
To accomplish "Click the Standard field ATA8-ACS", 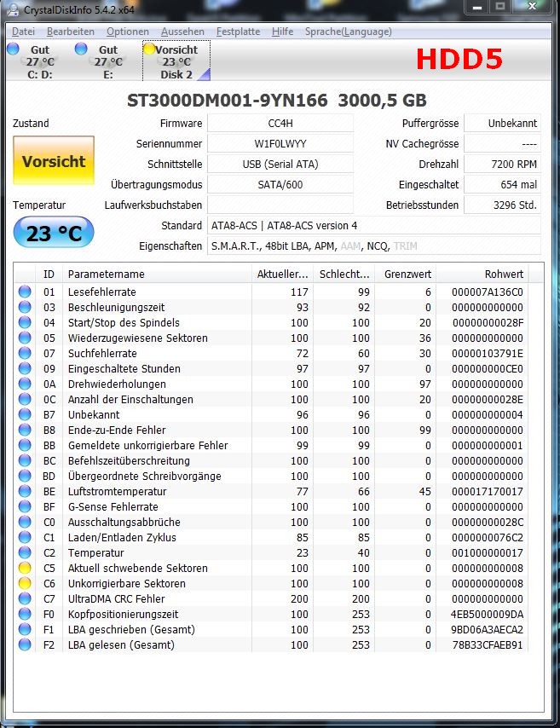I will [374, 226].
